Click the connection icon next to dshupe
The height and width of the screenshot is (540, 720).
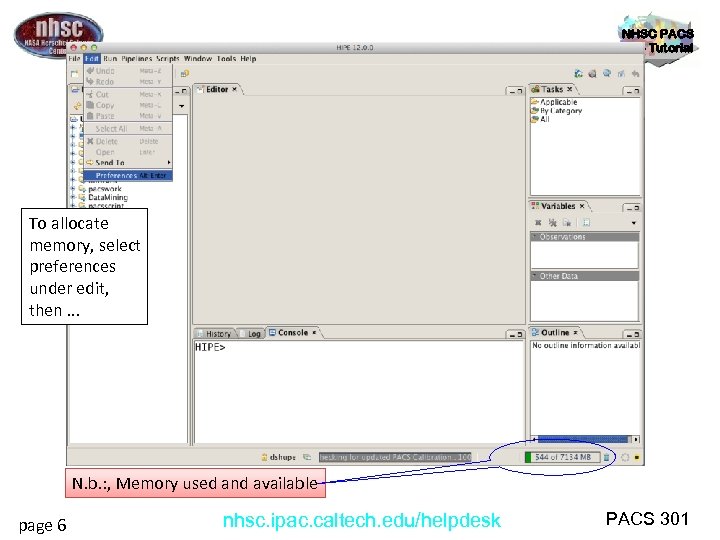pyautogui.click(x=307, y=457)
